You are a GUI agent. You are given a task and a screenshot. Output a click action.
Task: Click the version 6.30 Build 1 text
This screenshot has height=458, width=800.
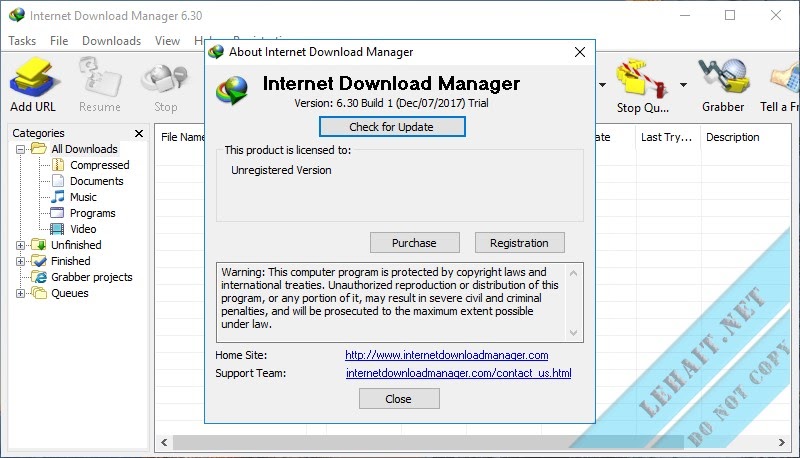(391, 103)
